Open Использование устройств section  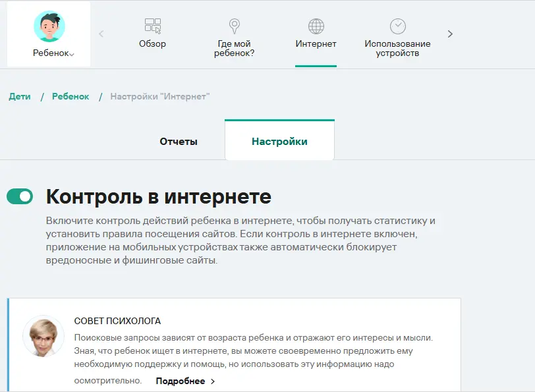(397, 49)
